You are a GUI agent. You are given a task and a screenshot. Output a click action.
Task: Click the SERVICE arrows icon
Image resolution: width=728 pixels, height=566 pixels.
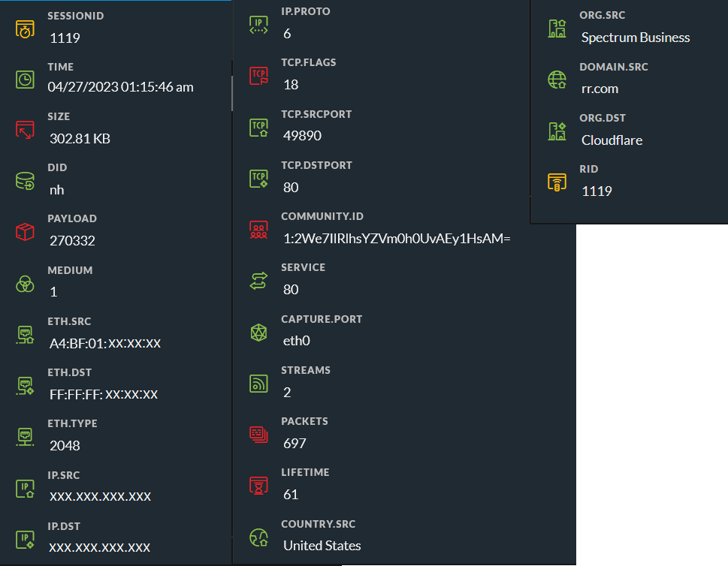(258, 281)
